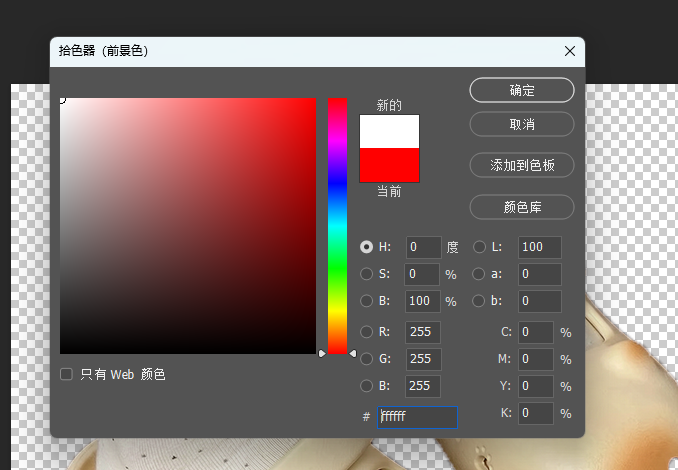678x470 pixels.
Task: Select the H hue radio button
Action: pos(366,247)
